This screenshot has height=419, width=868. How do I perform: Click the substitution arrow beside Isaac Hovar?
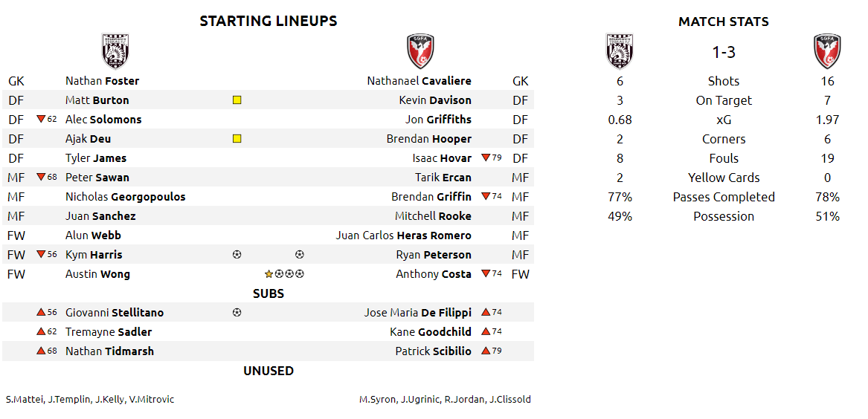[486, 158]
